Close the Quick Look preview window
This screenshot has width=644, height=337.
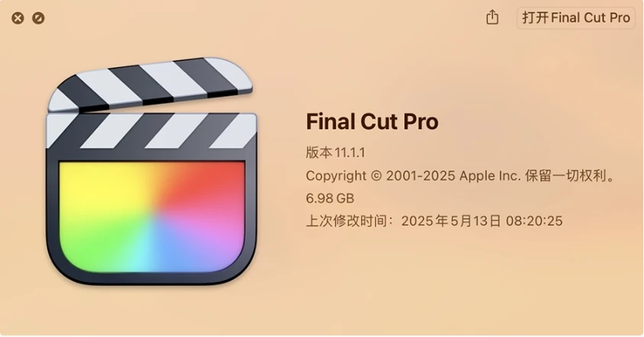(x=18, y=18)
